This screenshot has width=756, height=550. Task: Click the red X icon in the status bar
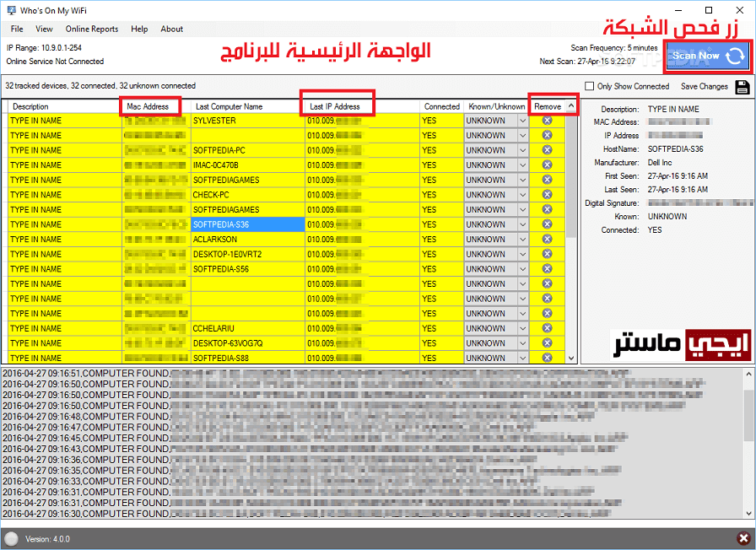tap(743, 538)
